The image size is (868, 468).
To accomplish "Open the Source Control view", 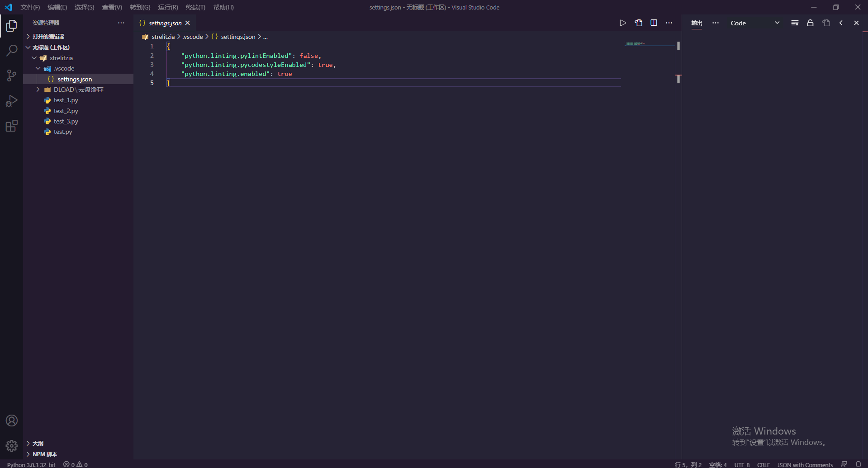I will point(12,76).
